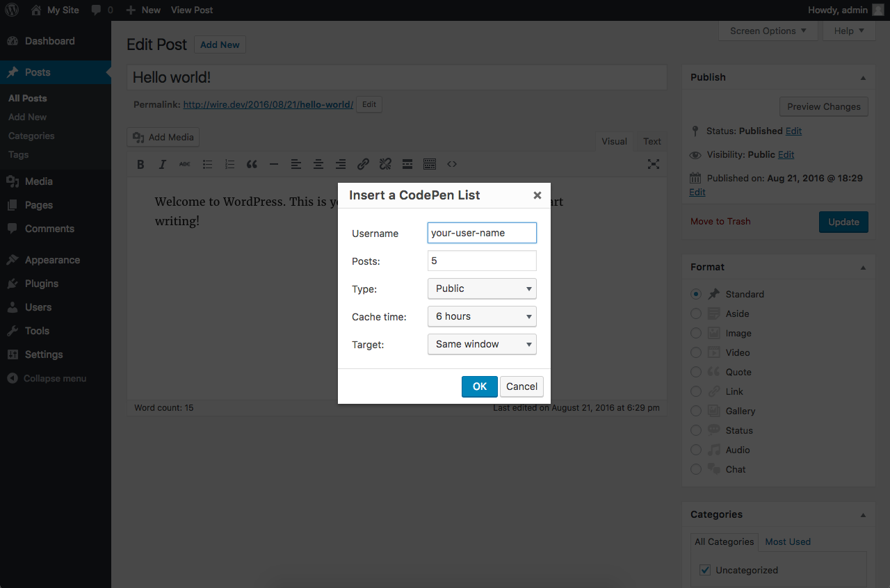This screenshot has width=890, height=588.
Task: Open the Type dropdown showing Public
Action: [x=482, y=288]
